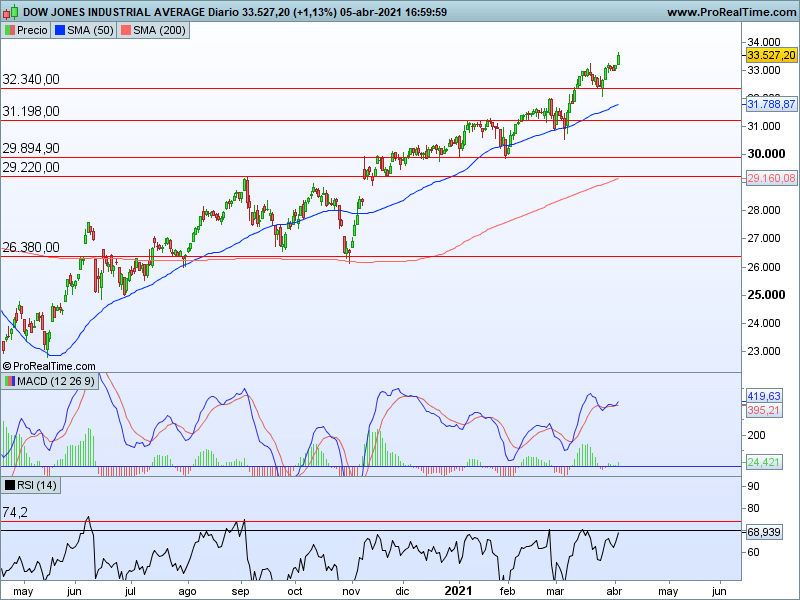
Task: Click the 29.220,00 level label
Action: 31,167
